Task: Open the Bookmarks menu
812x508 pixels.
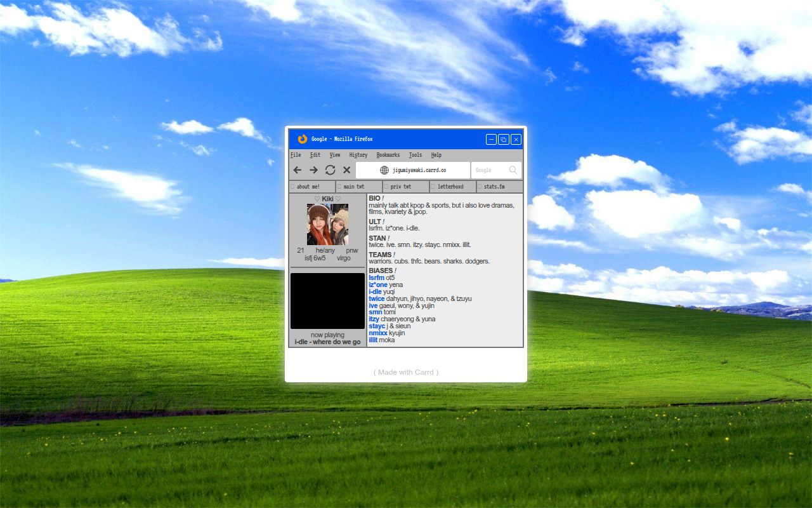Action: [388, 155]
